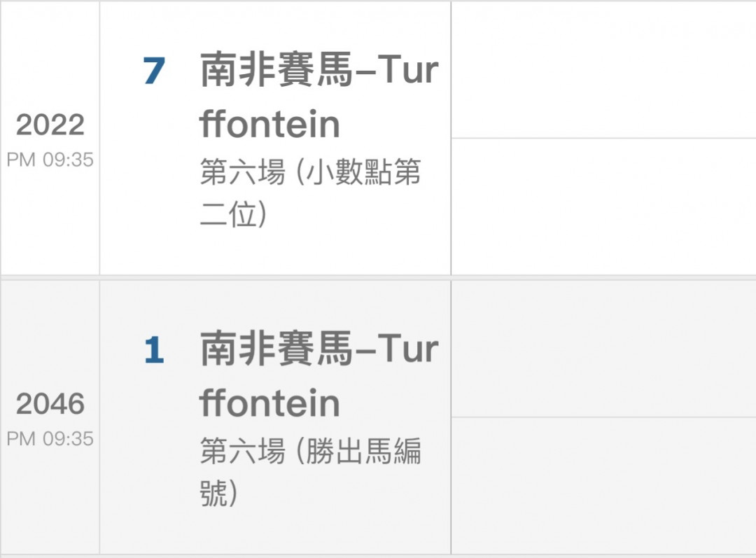Click blank area below 二位) in first row
This screenshot has height=558, width=756.
coord(275,252)
